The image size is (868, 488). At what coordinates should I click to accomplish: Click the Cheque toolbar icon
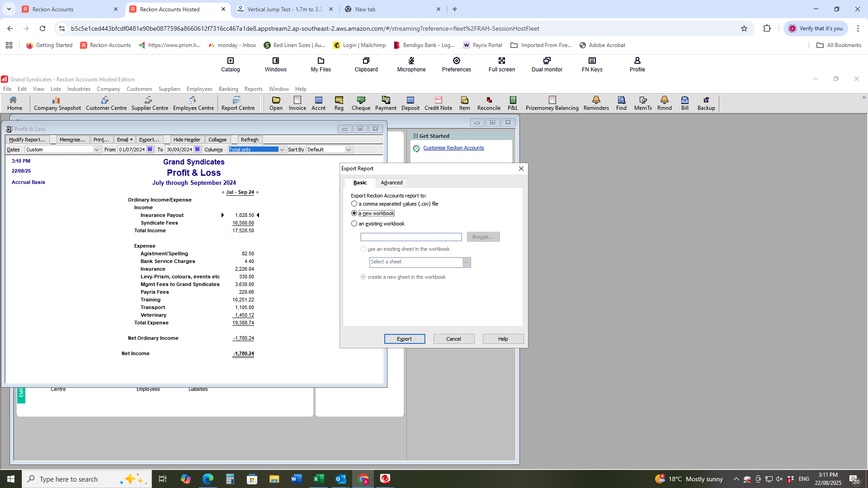point(361,103)
